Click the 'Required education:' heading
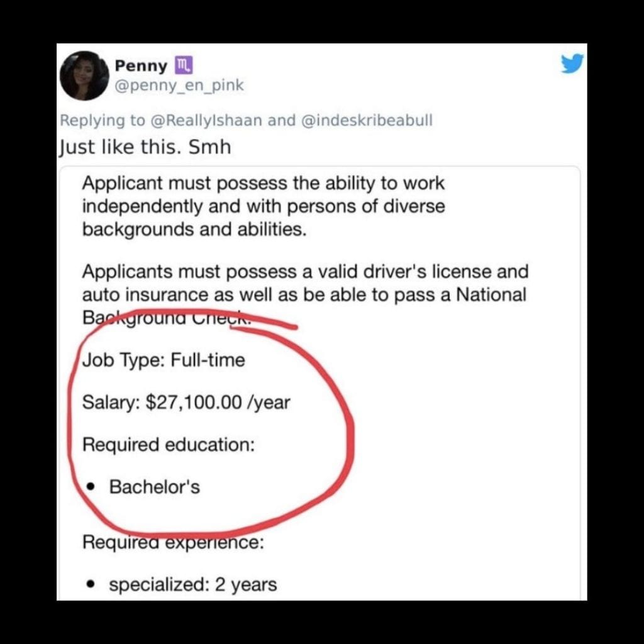 (169, 445)
